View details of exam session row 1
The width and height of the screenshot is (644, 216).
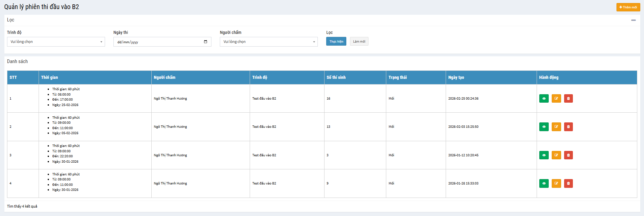coord(544,99)
